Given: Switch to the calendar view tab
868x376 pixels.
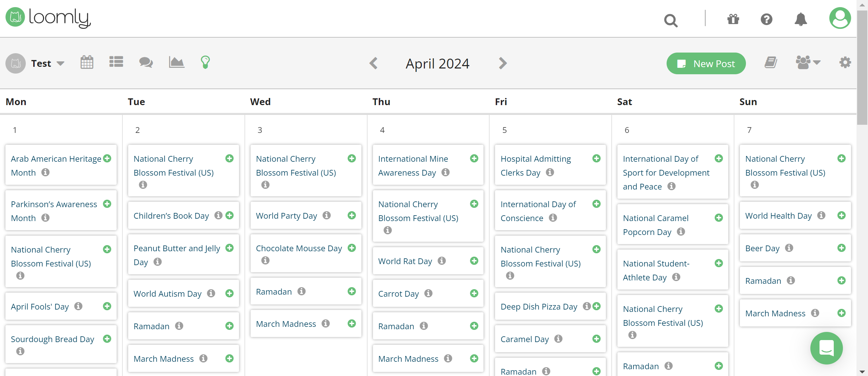Looking at the screenshot, I should click(86, 62).
